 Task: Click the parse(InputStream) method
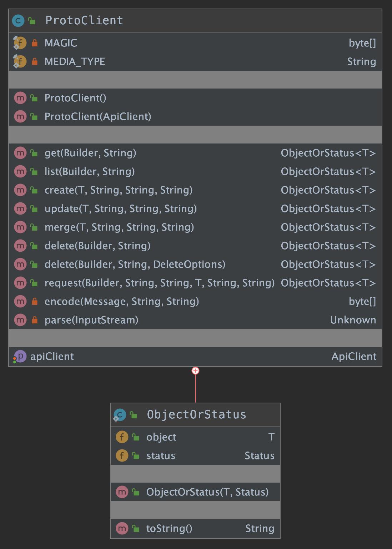(91, 320)
